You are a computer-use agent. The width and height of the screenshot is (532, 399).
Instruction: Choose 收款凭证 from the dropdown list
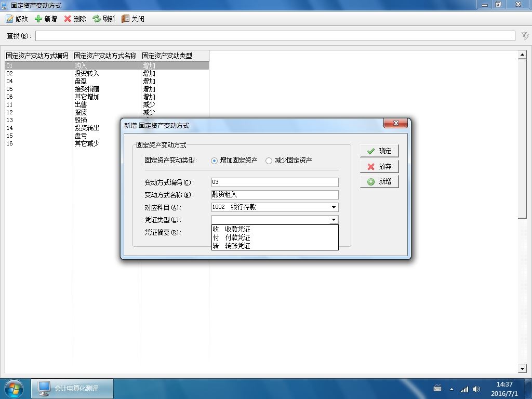275,229
